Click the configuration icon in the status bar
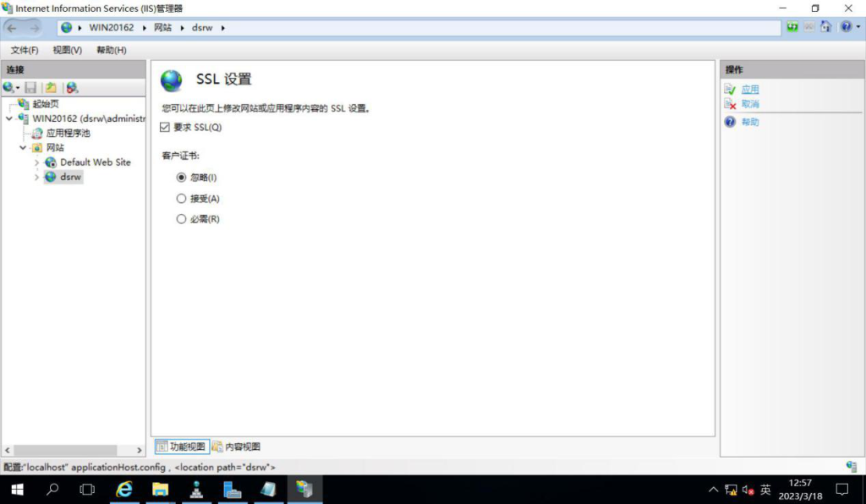The height and width of the screenshot is (504, 866). (x=851, y=467)
